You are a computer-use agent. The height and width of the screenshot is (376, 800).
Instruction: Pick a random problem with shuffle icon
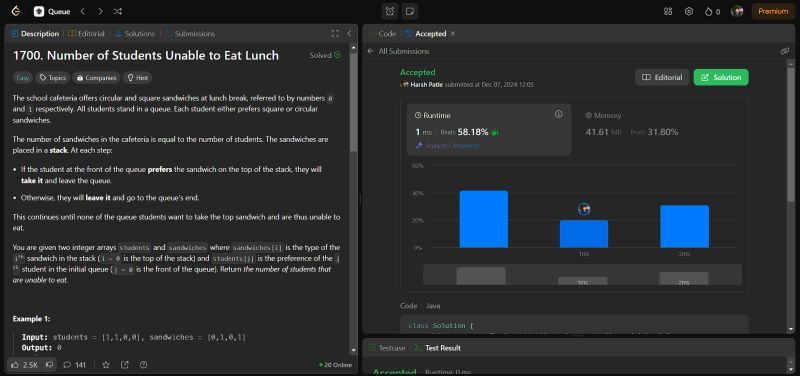click(x=117, y=11)
